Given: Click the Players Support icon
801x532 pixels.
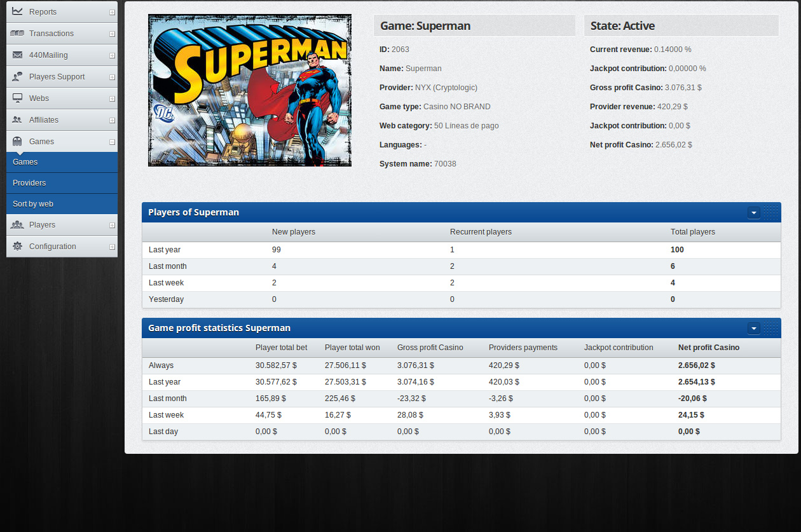Looking at the screenshot, I should pyautogui.click(x=17, y=76).
